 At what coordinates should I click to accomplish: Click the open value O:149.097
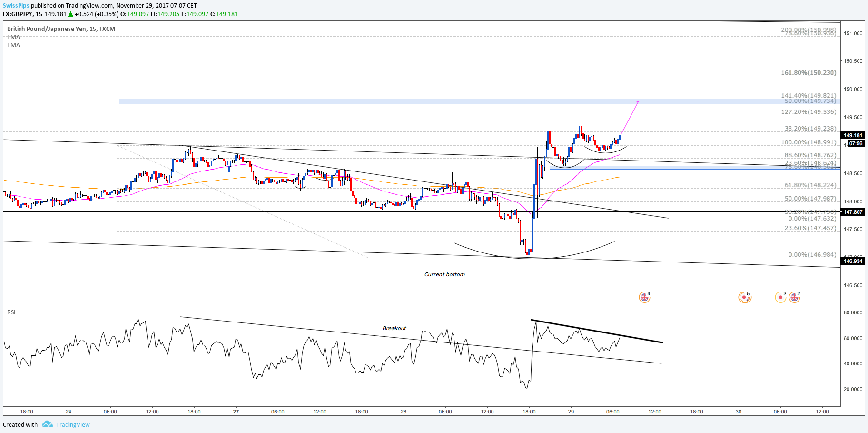[x=134, y=14]
